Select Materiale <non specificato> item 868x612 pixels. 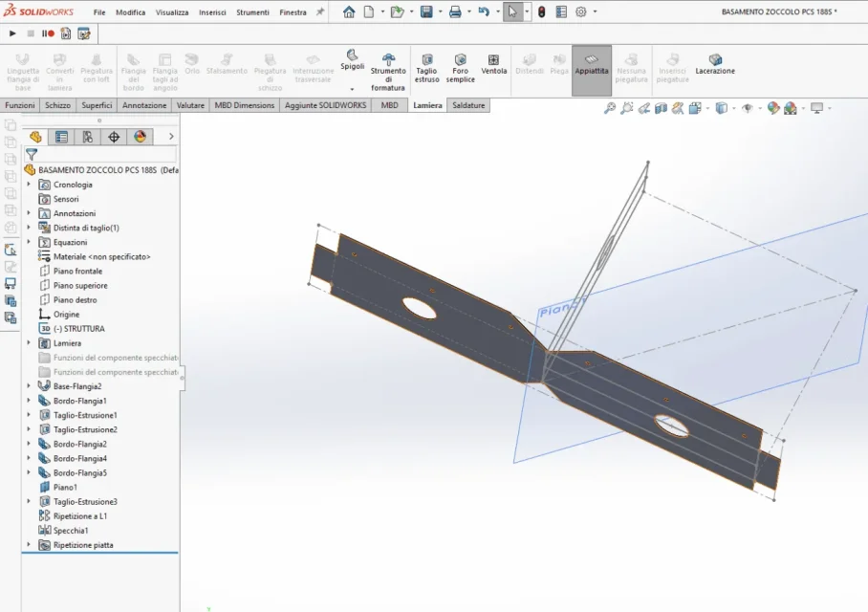(101, 256)
